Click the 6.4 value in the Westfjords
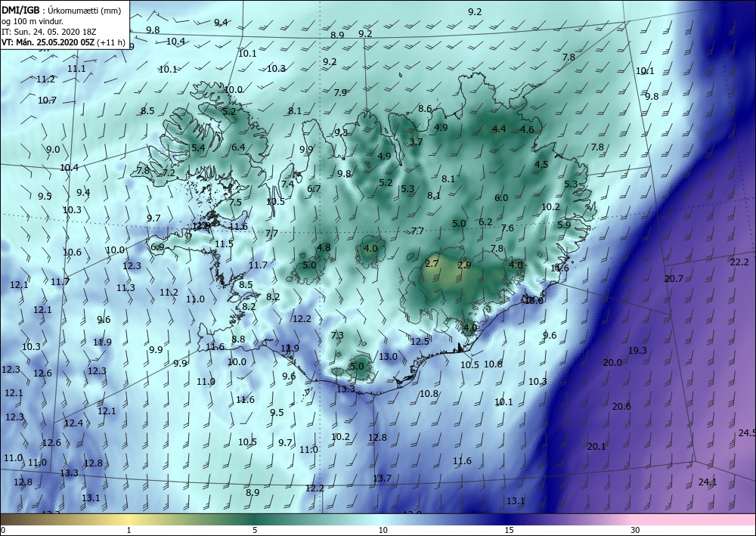This screenshot has width=756, height=536. pos(238,147)
